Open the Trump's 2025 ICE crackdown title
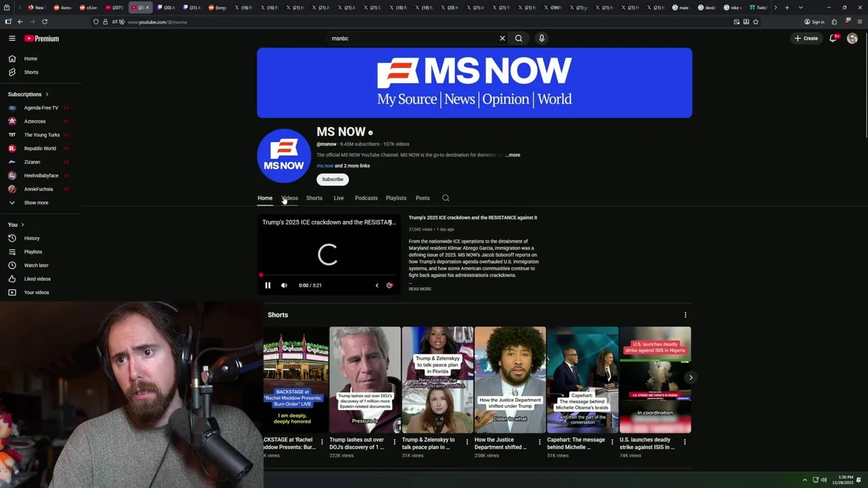 coord(473,218)
